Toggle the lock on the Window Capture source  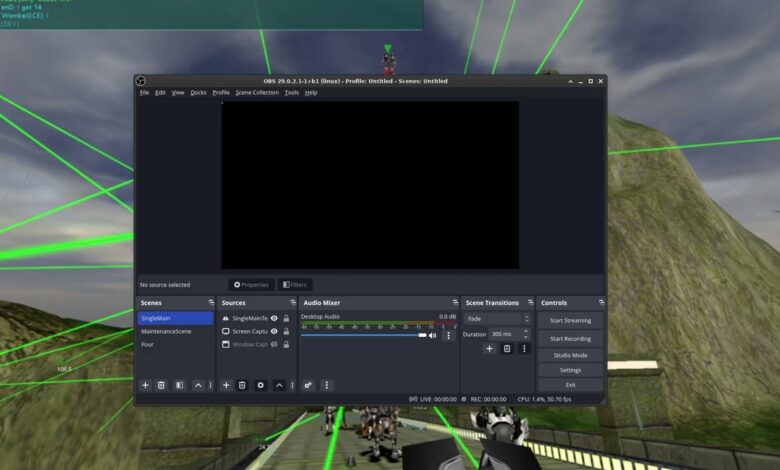point(286,344)
